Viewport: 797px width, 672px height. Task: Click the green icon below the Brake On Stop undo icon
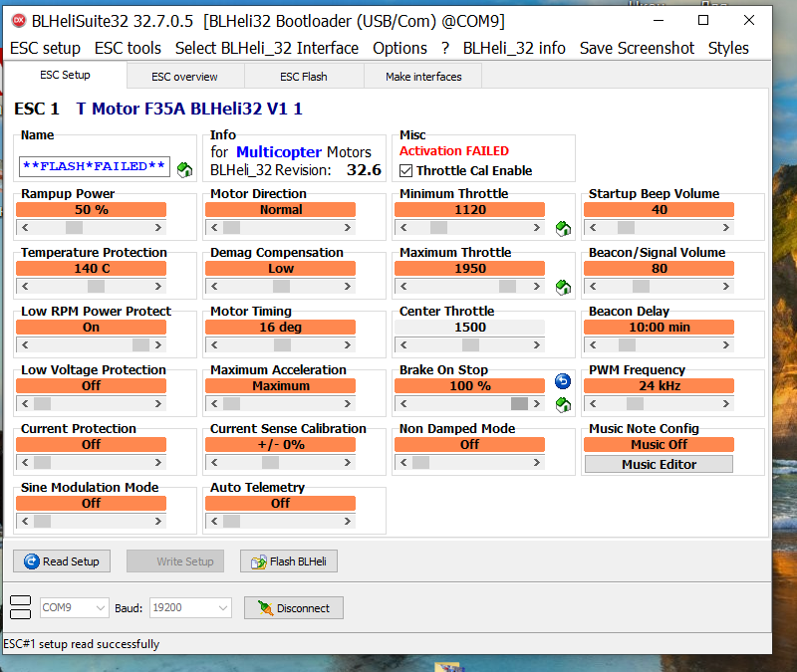pos(563,405)
